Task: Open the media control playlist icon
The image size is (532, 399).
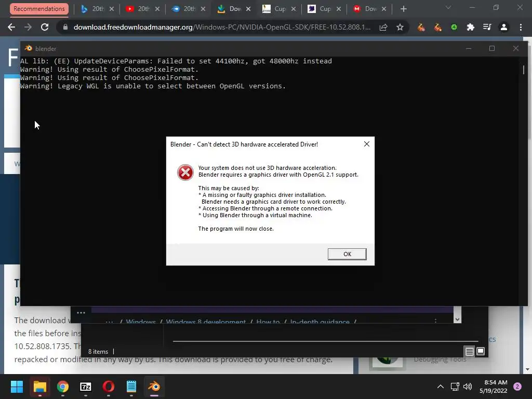Action: [x=487, y=27]
